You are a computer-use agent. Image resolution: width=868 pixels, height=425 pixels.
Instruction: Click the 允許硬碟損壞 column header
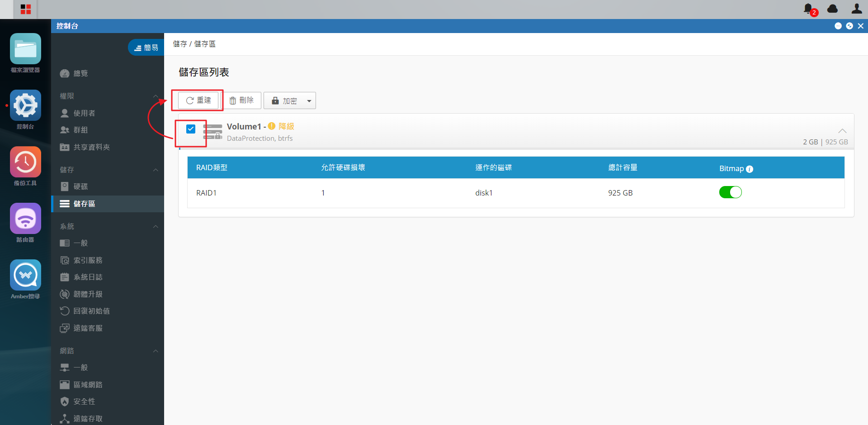pyautogui.click(x=343, y=167)
